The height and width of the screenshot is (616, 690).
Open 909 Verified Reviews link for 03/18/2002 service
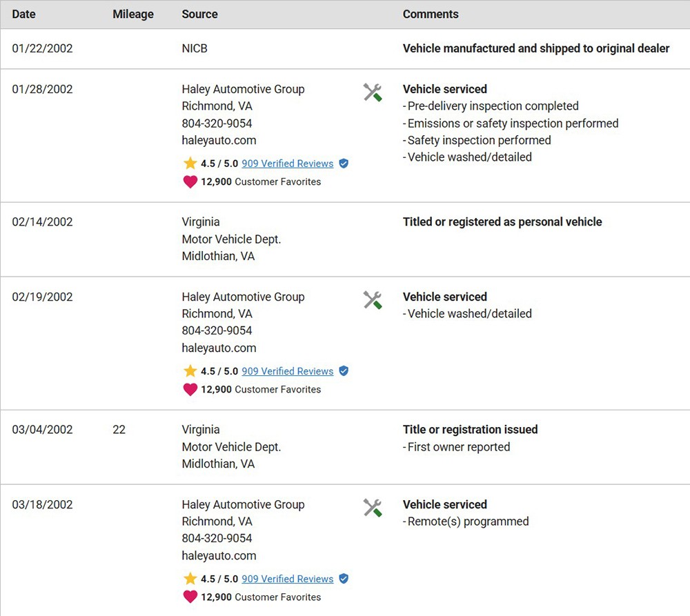(x=287, y=579)
